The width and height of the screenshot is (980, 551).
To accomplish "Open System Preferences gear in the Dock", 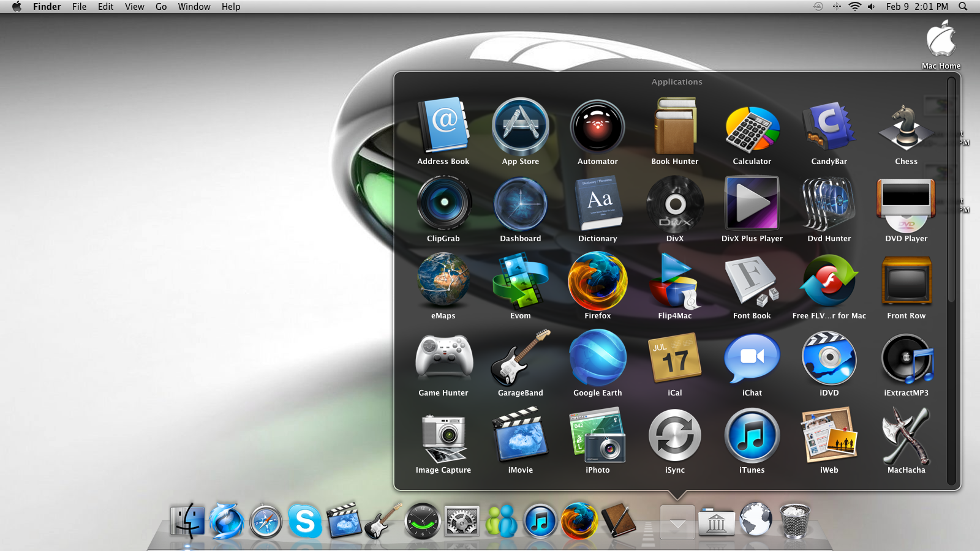I will tap(462, 522).
